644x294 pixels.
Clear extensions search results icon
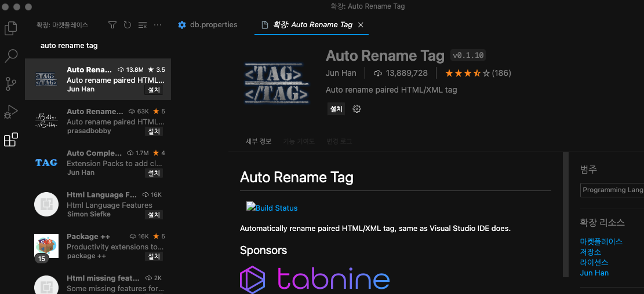(143, 25)
